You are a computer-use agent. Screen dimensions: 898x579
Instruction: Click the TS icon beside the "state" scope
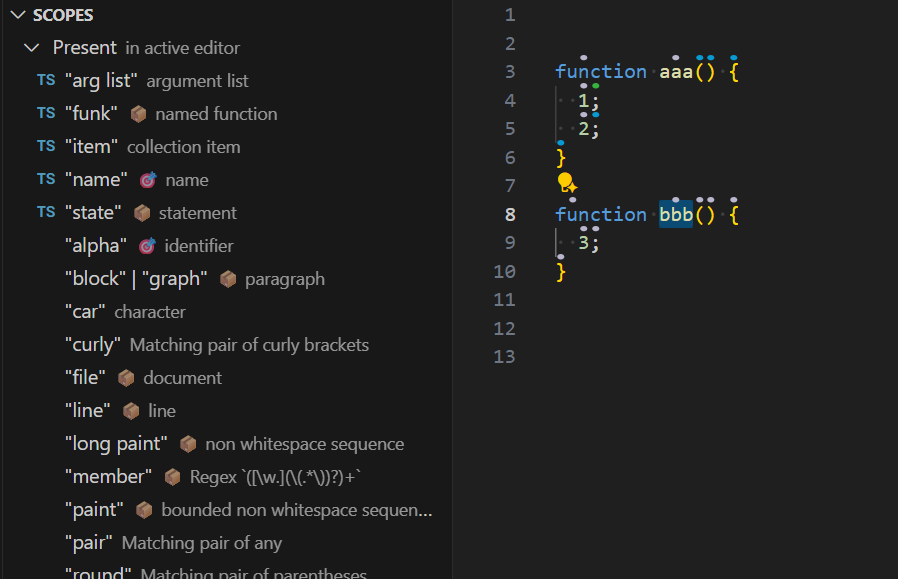(45, 212)
